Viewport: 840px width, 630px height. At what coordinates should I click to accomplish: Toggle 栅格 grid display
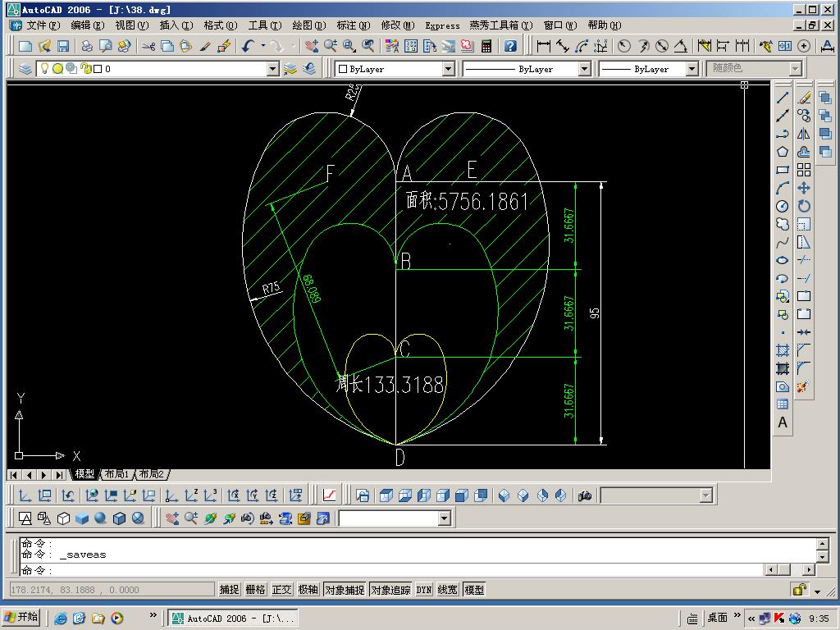tap(256, 590)
